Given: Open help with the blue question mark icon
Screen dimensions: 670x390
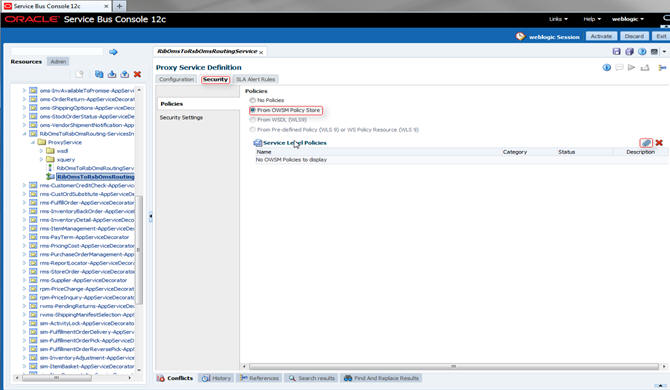Looking at the screenshot, I should tap(642, 52).
